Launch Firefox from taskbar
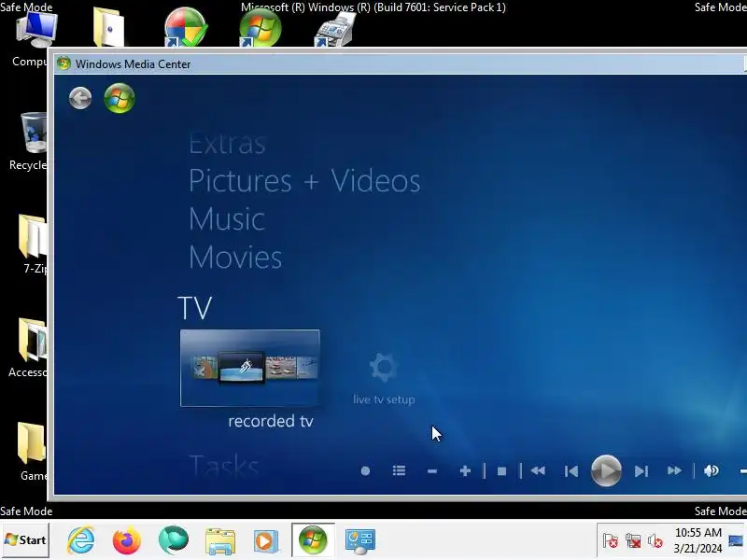Image resolution: width=747 pixels, height=560 pixels. (127, 540)
